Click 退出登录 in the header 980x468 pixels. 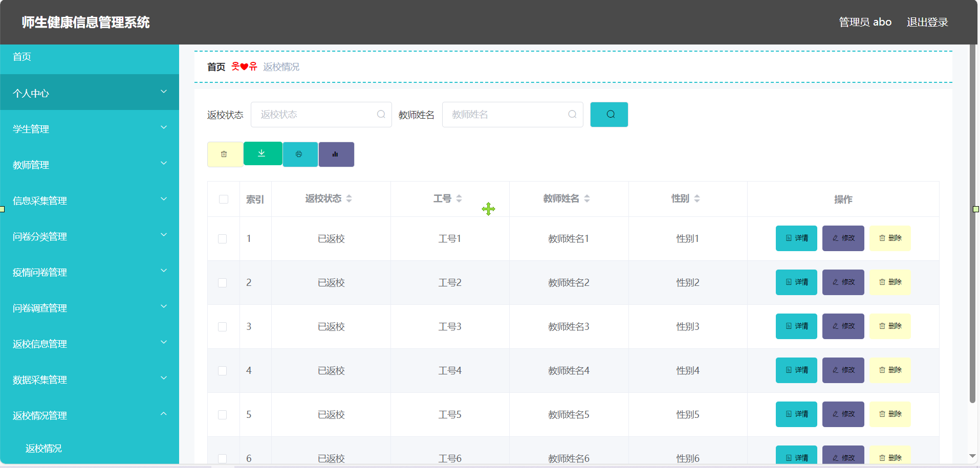(x=927, y=22)
